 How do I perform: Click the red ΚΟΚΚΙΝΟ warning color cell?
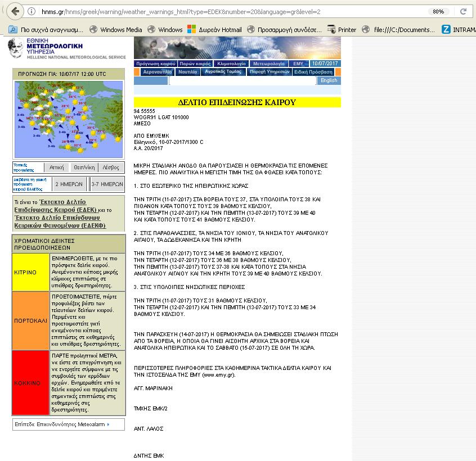(30, 383)
